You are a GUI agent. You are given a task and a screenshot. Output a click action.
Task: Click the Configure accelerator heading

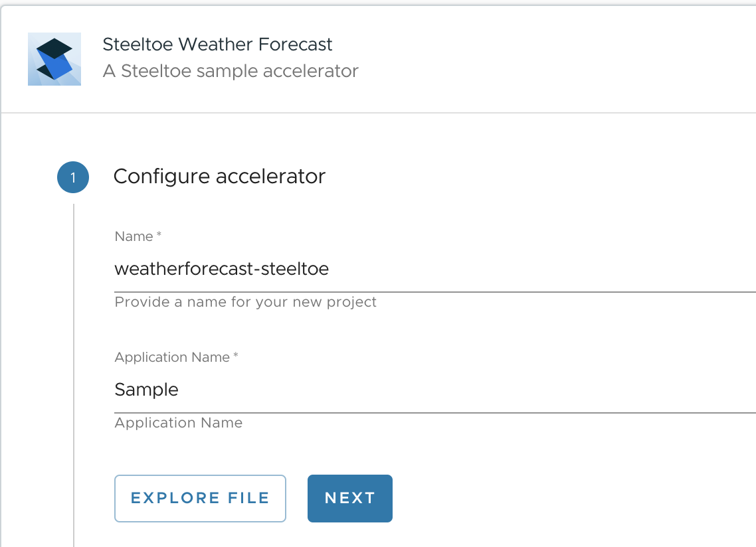(x=220, y=177)
